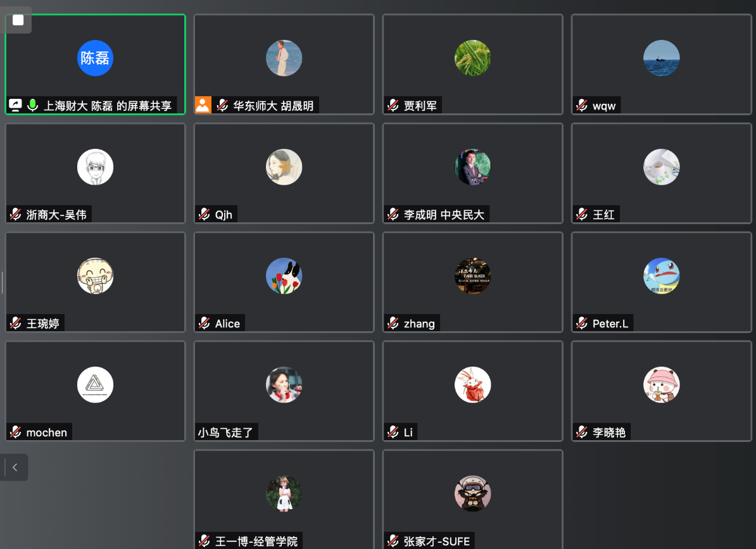Image resolution: width=756 pixels, height=549 pixels.
Task: Click the screen share icon beside 上海财大 陈磊
Action: [15, 105]
